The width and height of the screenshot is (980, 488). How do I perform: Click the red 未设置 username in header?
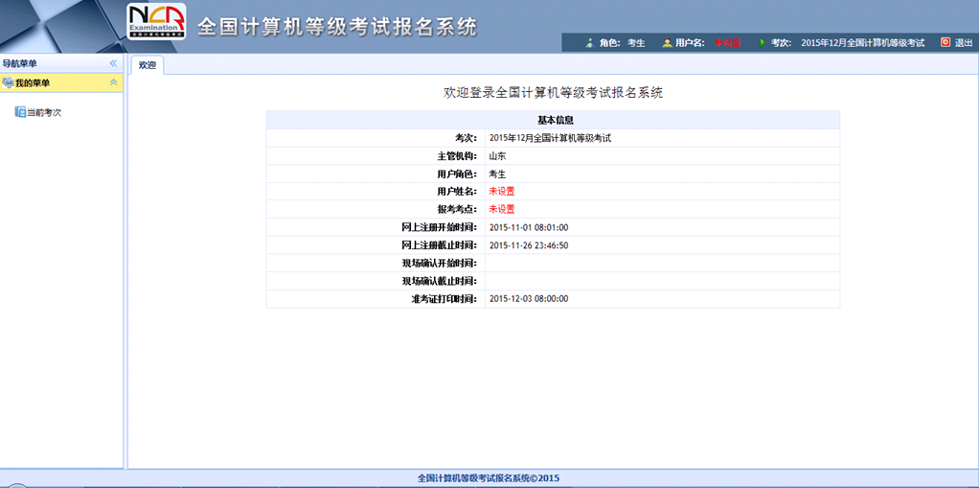(x=727, y=43)
